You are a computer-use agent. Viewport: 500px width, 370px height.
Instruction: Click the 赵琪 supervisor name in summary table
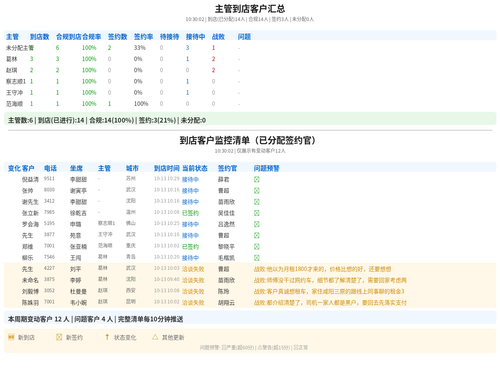[x=12, y=70]
